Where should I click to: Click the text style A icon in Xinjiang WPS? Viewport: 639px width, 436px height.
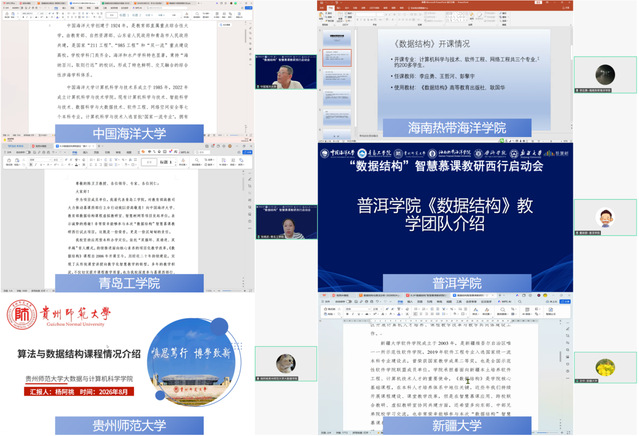coord(475,309)
